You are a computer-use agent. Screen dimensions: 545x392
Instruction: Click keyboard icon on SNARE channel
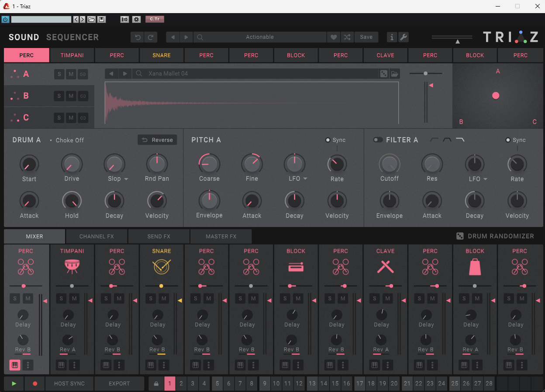click(x=151, y=365)
